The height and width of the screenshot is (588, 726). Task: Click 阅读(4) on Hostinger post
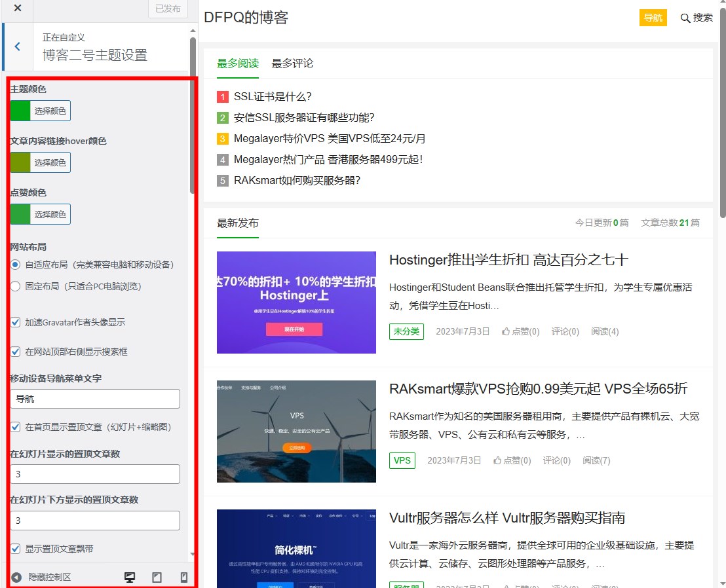tap(605, 331)
